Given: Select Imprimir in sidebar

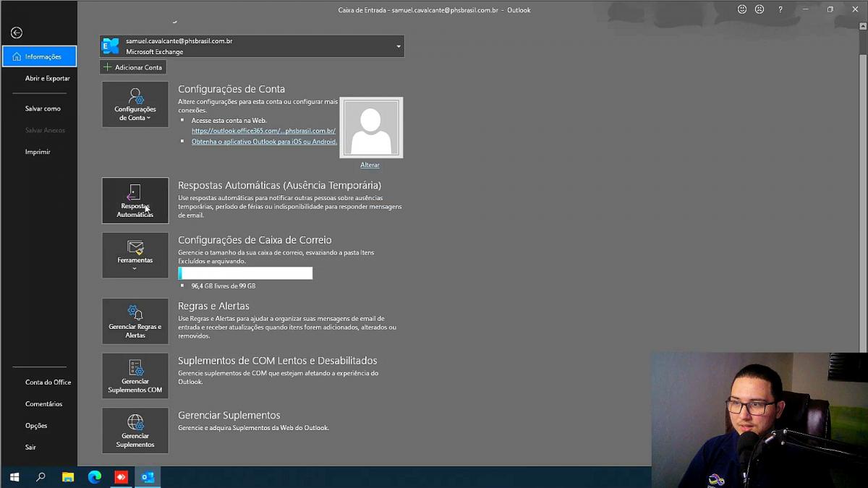Looking at the screenshot, I should [38, 152].
